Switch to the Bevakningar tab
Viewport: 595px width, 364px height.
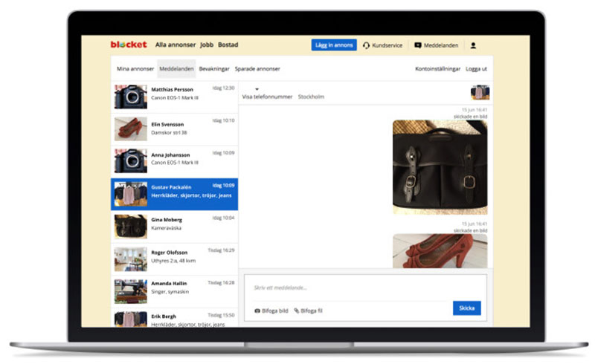coord(214,69)
